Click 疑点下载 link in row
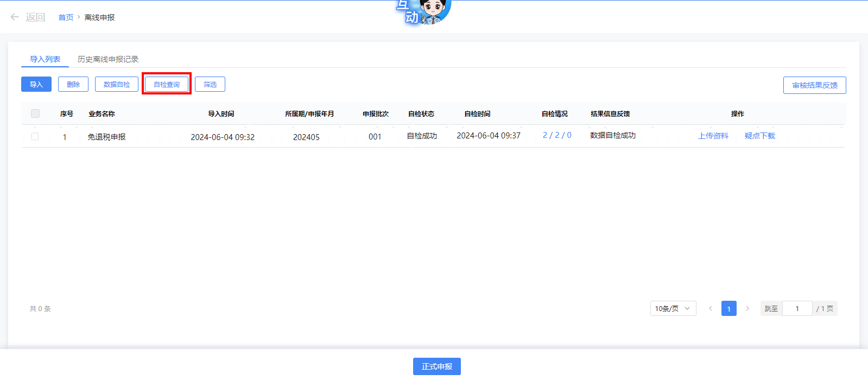This screenshot has height=380, width=868. point(759,136)
